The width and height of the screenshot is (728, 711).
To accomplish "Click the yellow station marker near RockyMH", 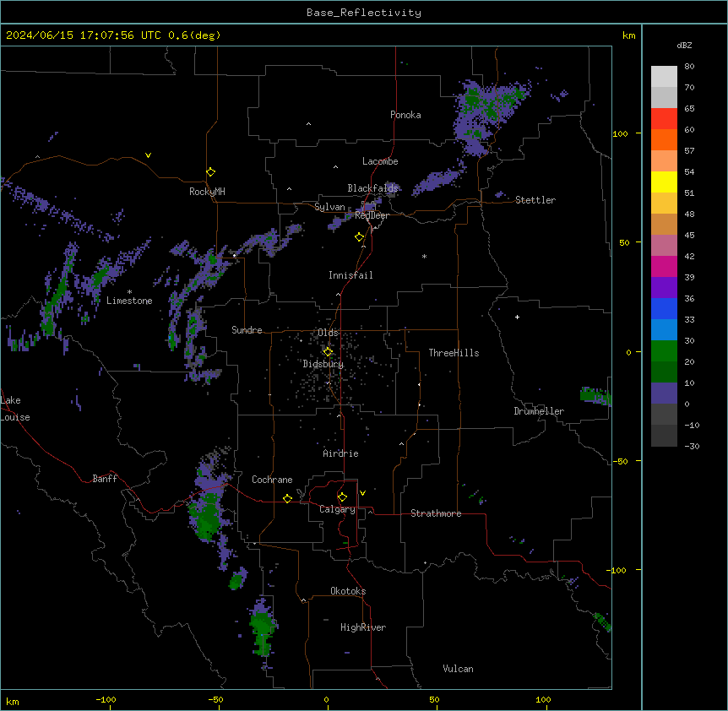I will 210,172.
